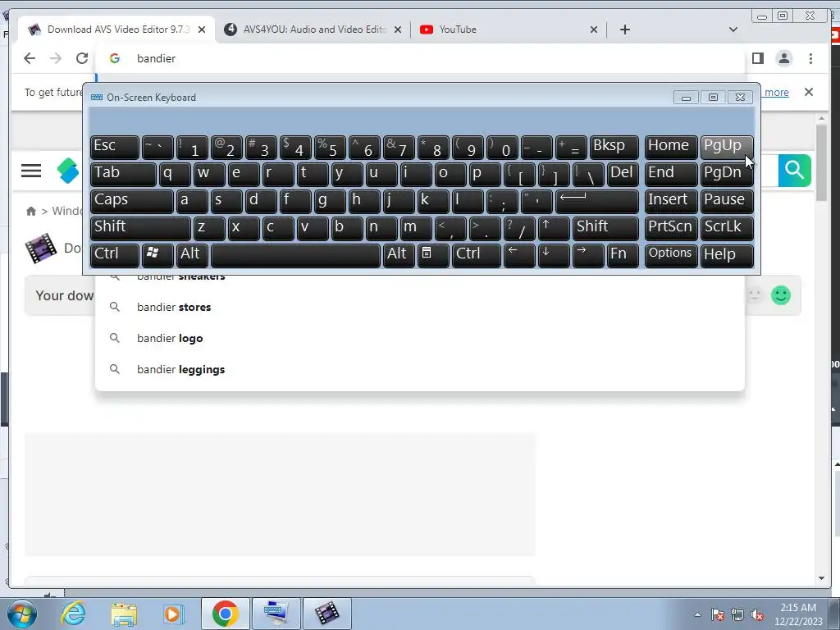Screen dimensions: 840x630
Task: Click the Del key
Action: [x=623, y=174]
